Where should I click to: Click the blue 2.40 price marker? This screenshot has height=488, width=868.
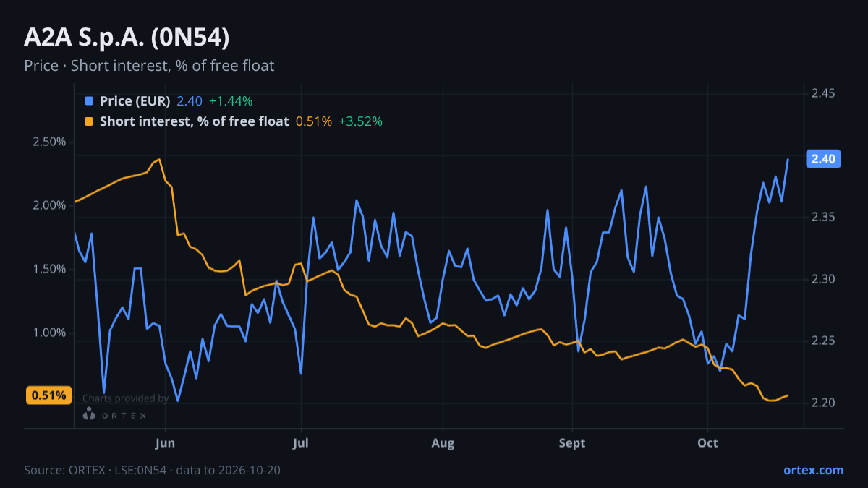823,158
